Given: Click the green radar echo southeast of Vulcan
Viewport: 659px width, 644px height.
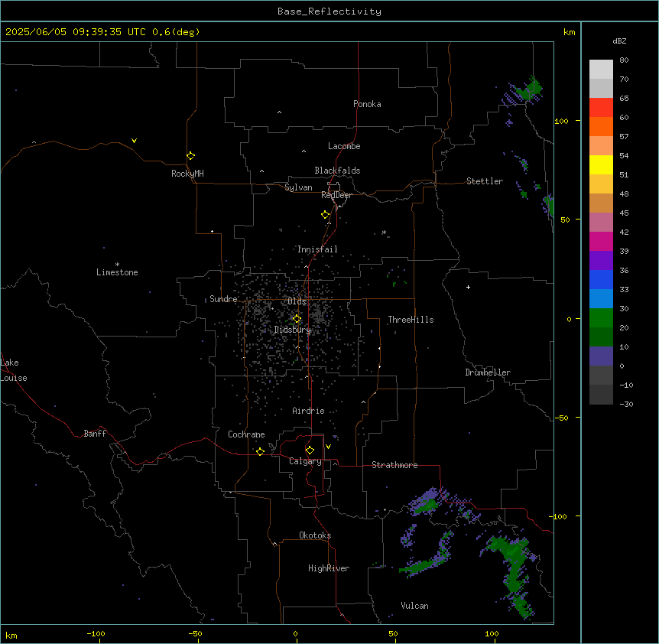Looking at the screenshot, I should [x=514, y=573].
